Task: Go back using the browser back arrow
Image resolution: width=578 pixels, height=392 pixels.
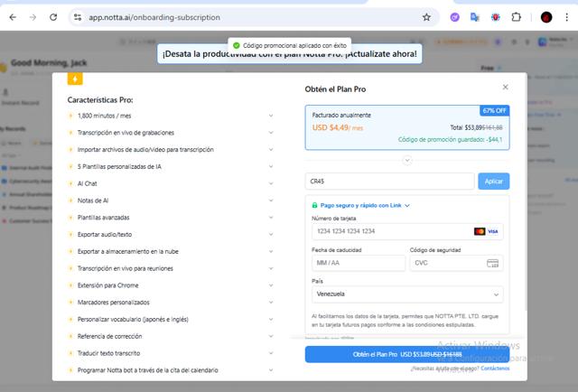Action: tap(13, 17)
